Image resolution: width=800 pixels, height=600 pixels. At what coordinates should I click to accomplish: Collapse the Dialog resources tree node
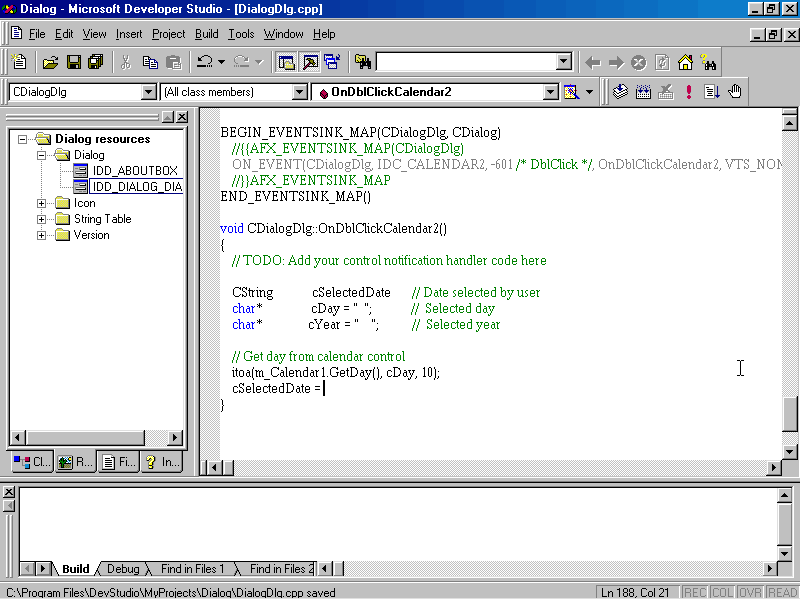(x=22, y=139)
